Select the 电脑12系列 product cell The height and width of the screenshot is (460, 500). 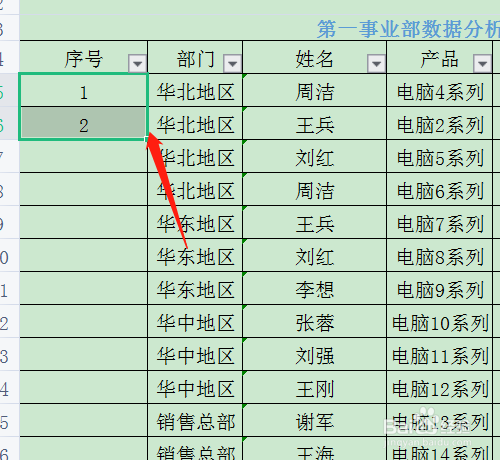click(x=440, y=387)
